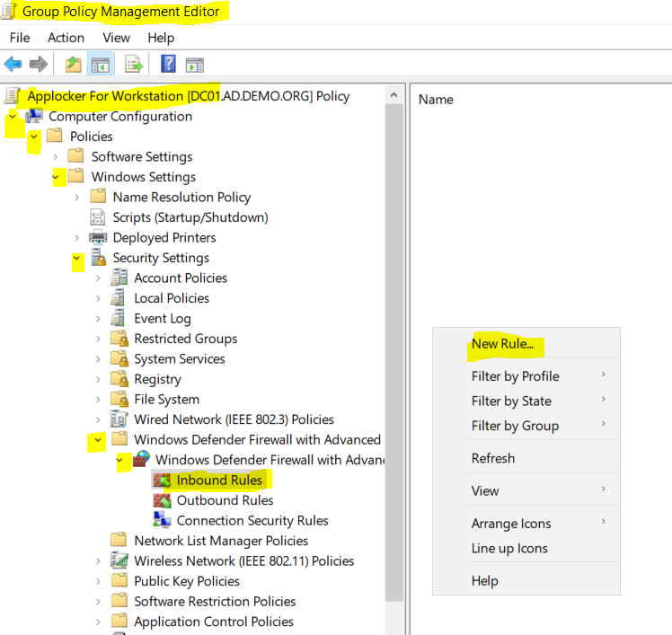Collapse the Windows Settings node

click(x=56, y=177)
